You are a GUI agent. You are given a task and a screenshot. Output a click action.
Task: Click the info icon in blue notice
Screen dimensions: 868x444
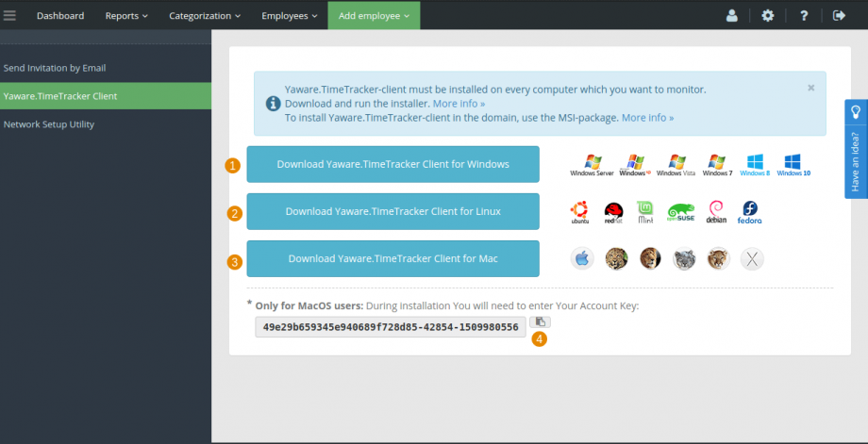coord(273,104)
